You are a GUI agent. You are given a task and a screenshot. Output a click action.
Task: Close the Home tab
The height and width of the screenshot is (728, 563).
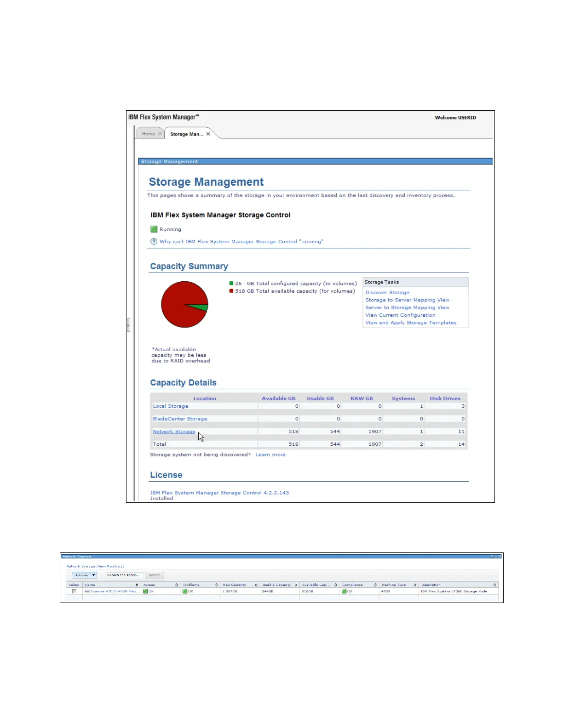click(x=160, y=134)
